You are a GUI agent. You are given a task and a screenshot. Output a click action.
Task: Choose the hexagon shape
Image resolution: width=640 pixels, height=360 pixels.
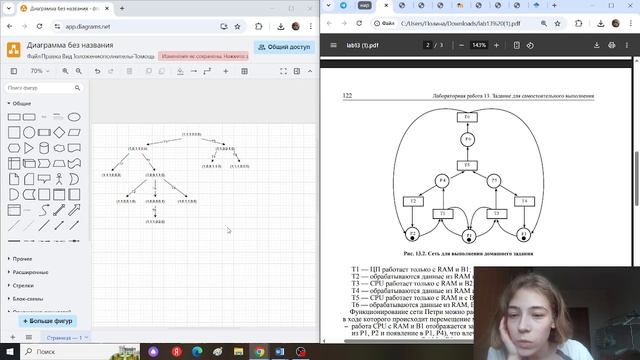tap(14, 148)
